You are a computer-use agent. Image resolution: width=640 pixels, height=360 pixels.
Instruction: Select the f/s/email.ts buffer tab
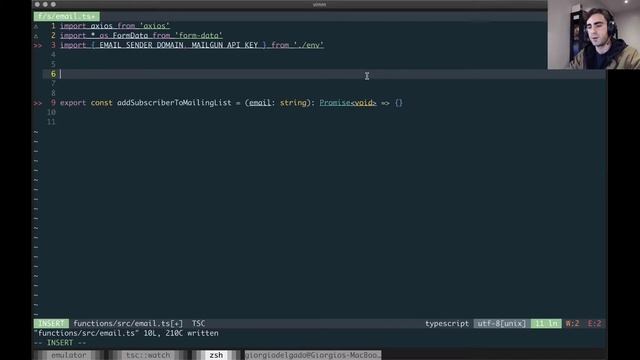pyautogui.click(x=67, y=16)
